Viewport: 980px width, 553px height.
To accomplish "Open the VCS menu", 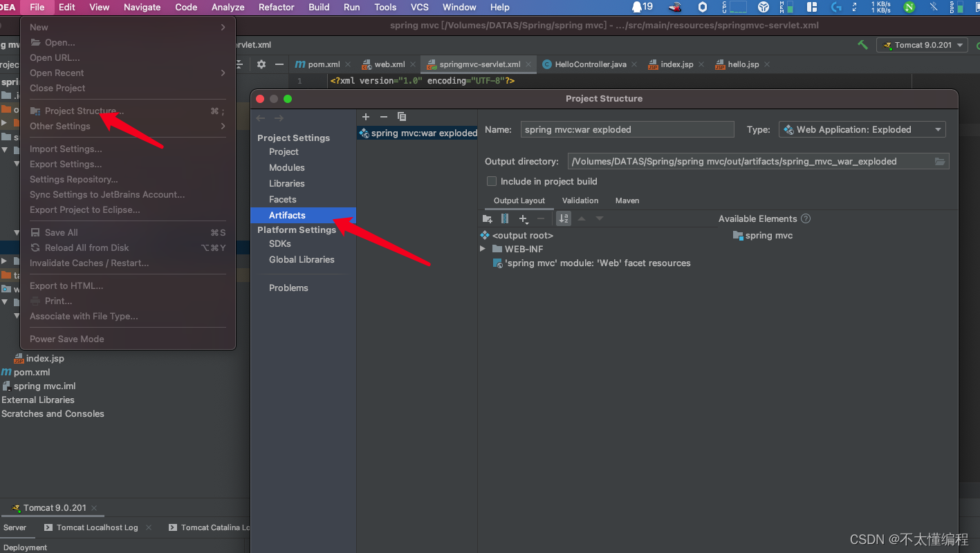I will (x=420, y=7).
